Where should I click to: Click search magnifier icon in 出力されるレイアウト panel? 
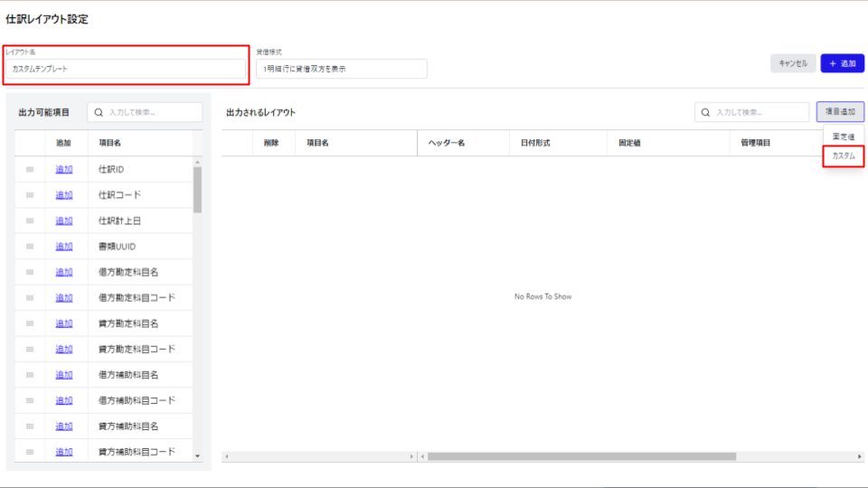click(x=705, y=112)
